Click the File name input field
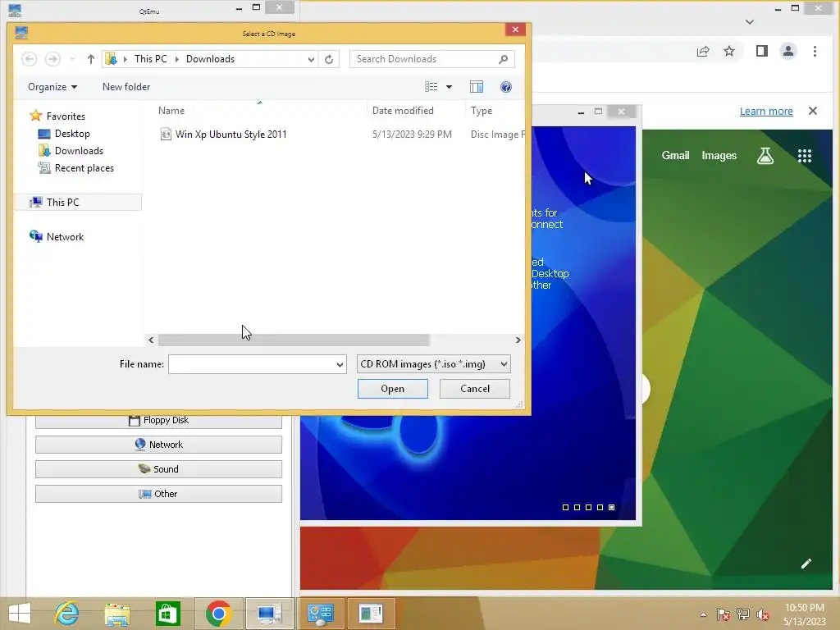The height and width of the screenshot is (630, 840). click(252, 364)
